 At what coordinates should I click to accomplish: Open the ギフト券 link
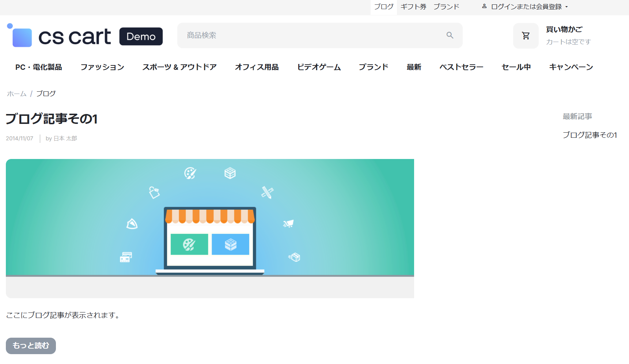point(413,7)
